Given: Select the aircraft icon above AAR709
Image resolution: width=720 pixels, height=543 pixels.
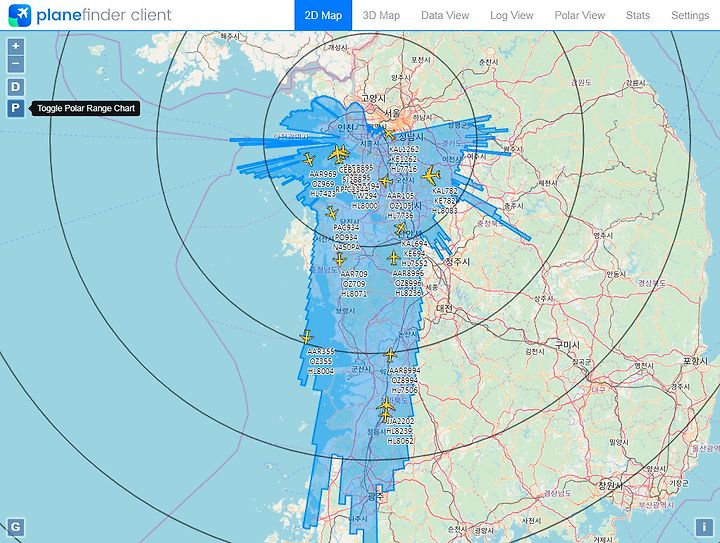Looking at the screenshot, I should click(x=339, y=260).
